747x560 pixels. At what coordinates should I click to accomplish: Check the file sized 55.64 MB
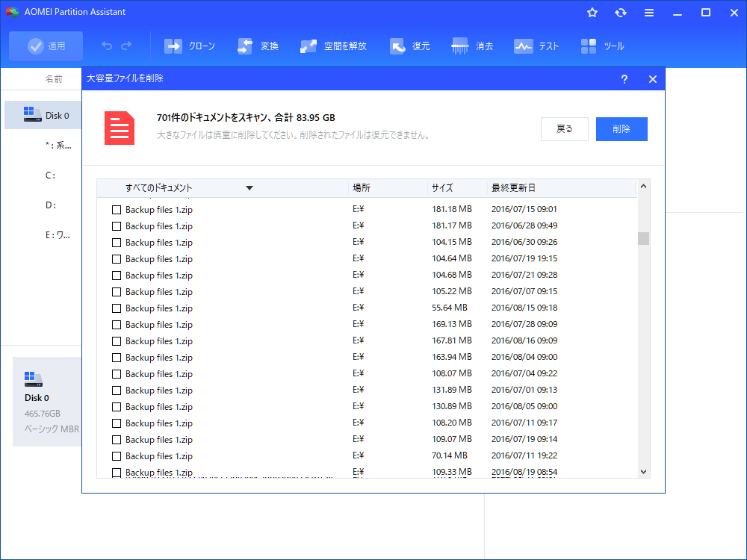point(117,308)
